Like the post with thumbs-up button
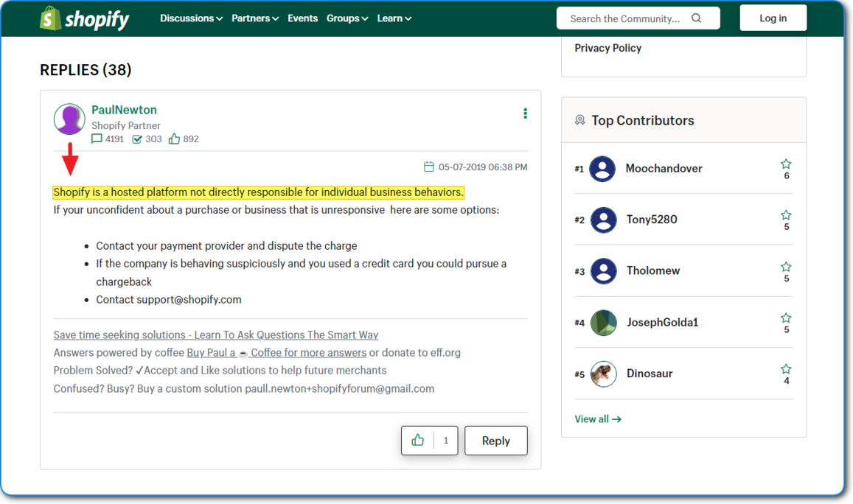Image resolution: width=853 pixels, height=504 pixels. pos(418,441)
